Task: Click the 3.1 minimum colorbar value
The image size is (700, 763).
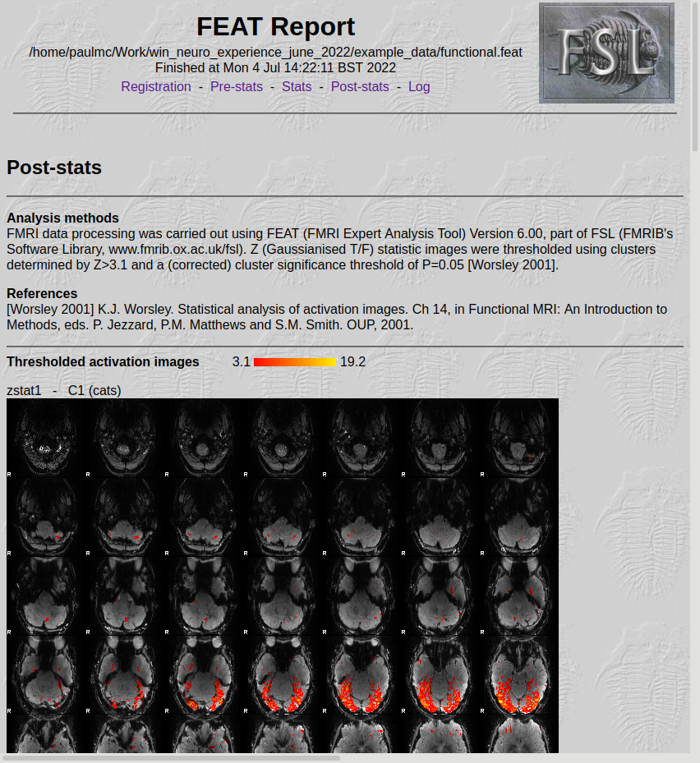Action: 241,362
